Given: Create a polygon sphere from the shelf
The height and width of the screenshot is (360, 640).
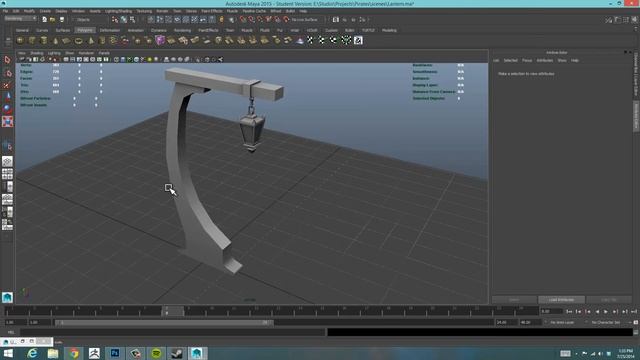Looking at the screenshot, I should 20,40.
